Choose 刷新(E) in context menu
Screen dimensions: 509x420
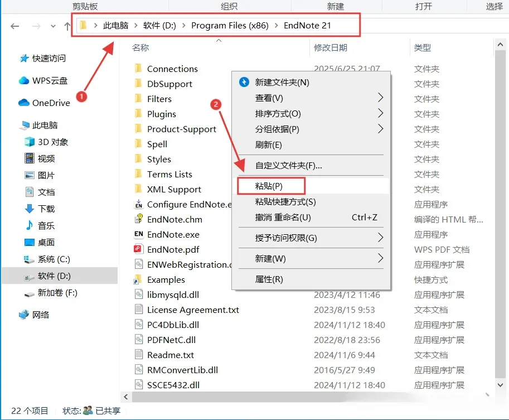pos(312,145)
